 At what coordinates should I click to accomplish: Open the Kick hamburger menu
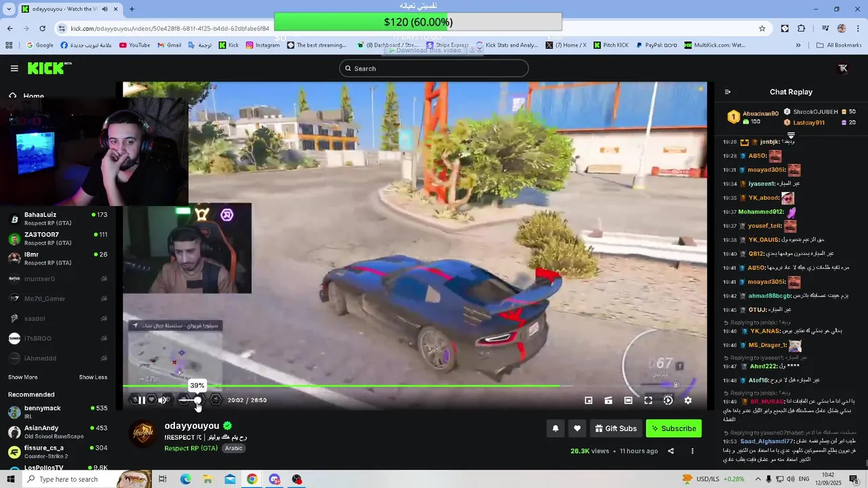point(14,68)
